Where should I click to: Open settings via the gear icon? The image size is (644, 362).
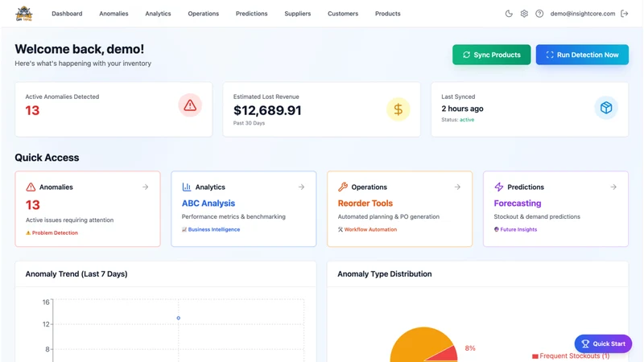524,14
